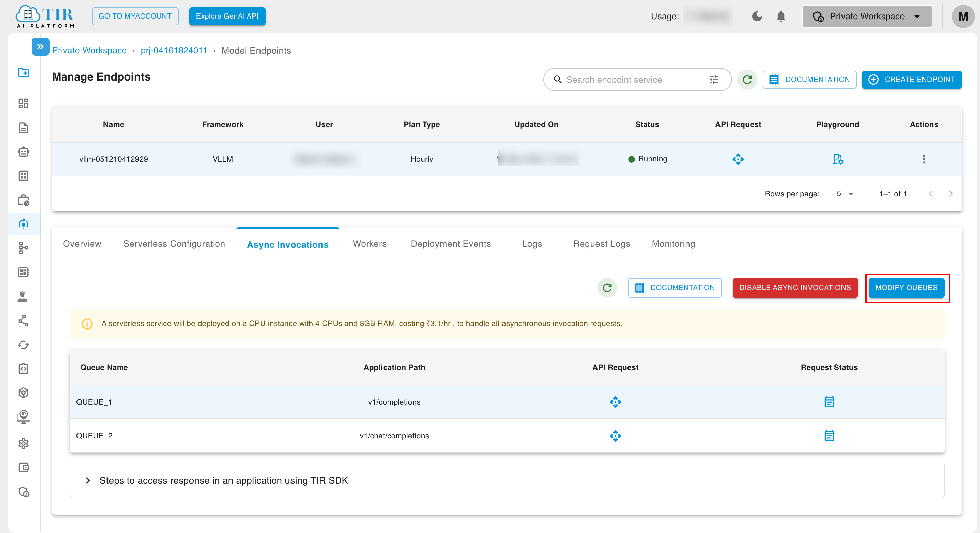Viewport: 980px width, 533px height.
Task: Refresh the endpoints list
Action: click(x=747, y=80)
